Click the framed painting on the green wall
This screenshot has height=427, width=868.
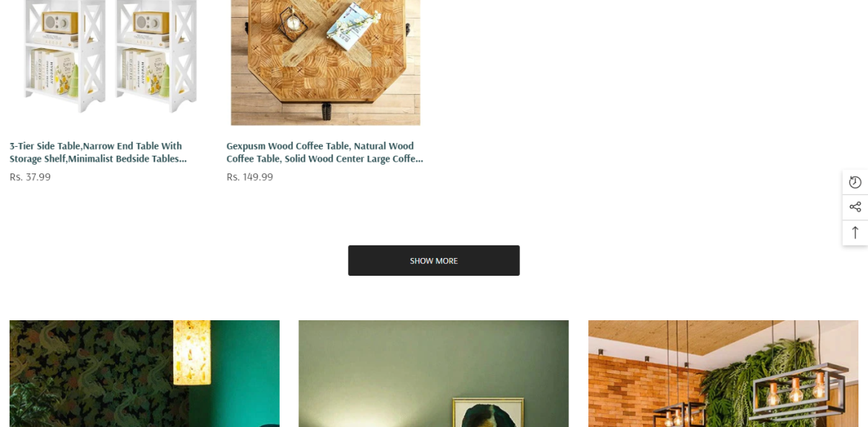coord(487,412)
